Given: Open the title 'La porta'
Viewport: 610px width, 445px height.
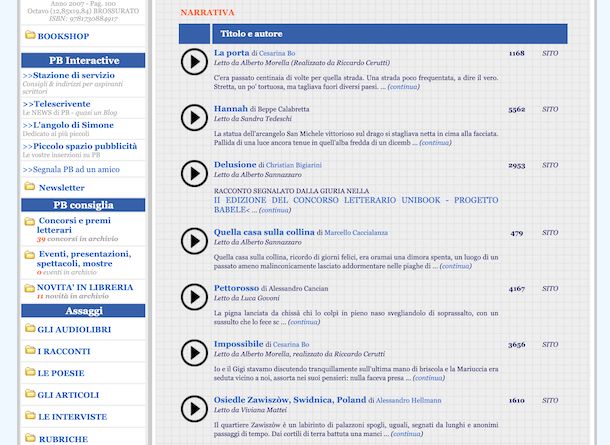Looking at the screenshot, I should (231, 53).
